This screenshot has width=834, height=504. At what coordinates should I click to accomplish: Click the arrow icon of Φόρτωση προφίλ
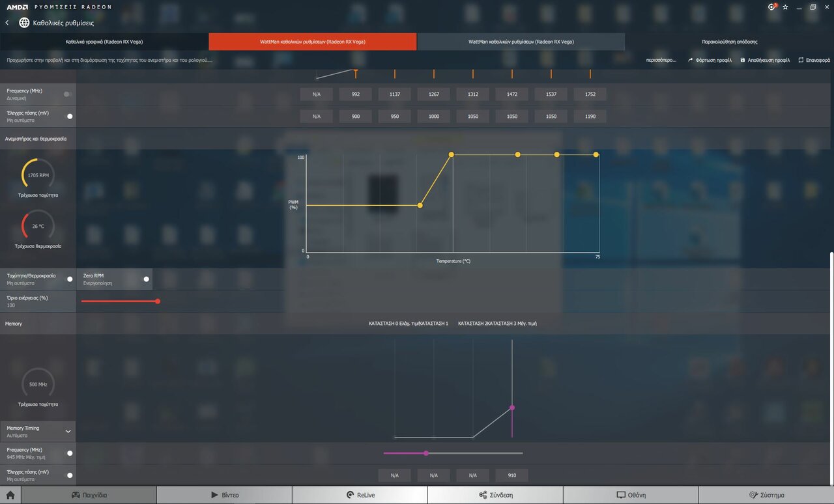691,60
